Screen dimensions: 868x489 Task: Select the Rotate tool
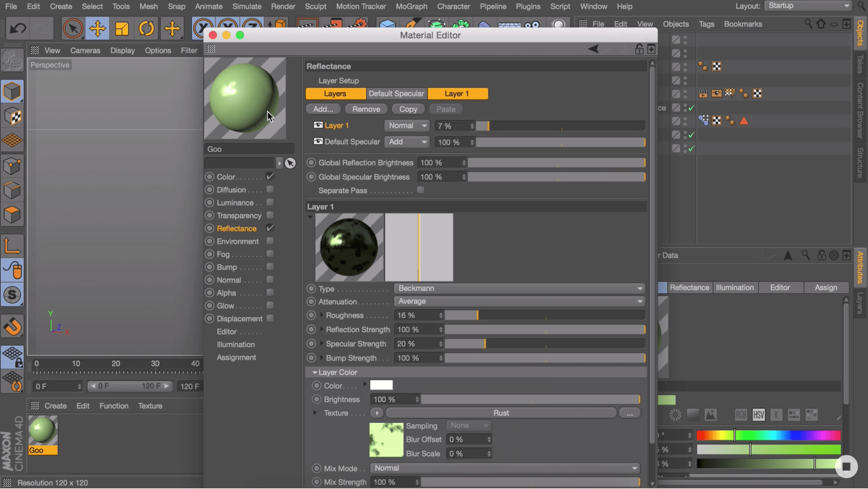point(146,28)
